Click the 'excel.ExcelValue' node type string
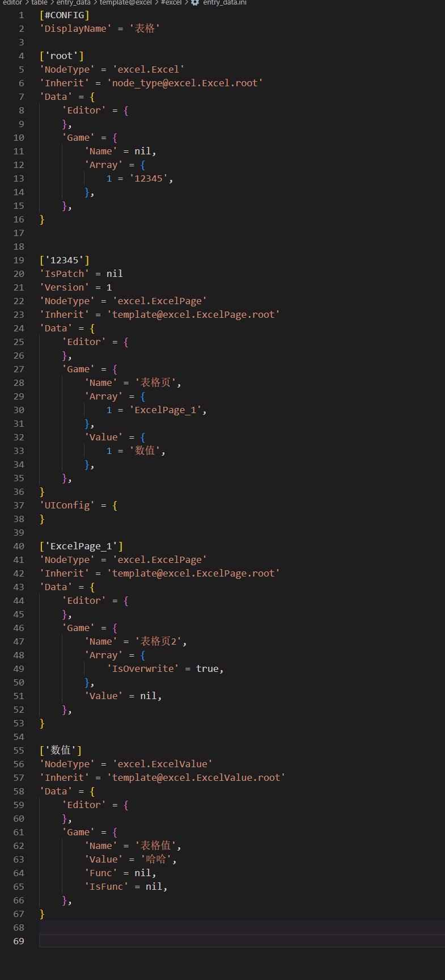This screenshot has height=980, width=445. pos(163,764)
